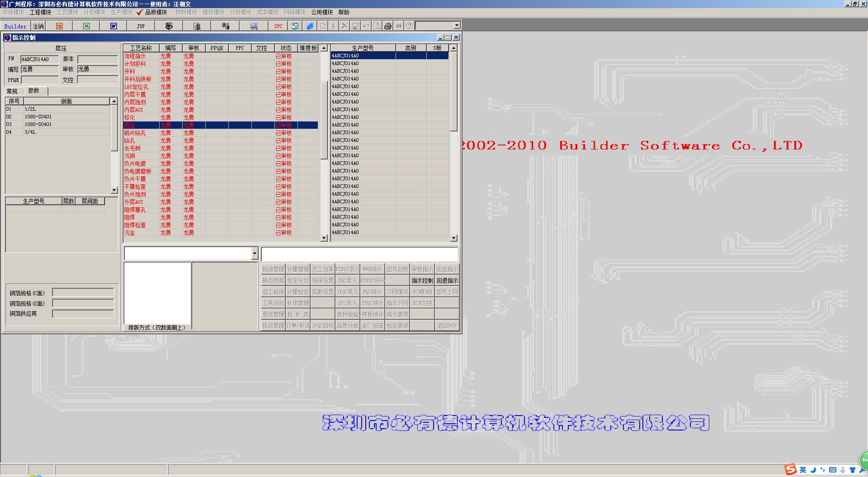Click the scissors cut icon

coord(333,26)
